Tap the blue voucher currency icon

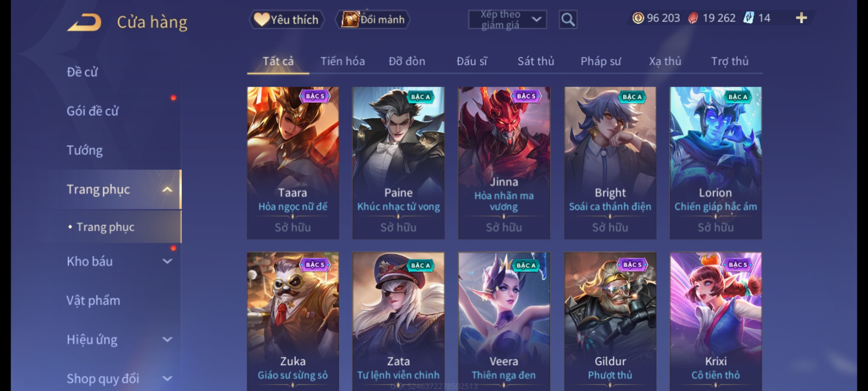tap(748, 18)
